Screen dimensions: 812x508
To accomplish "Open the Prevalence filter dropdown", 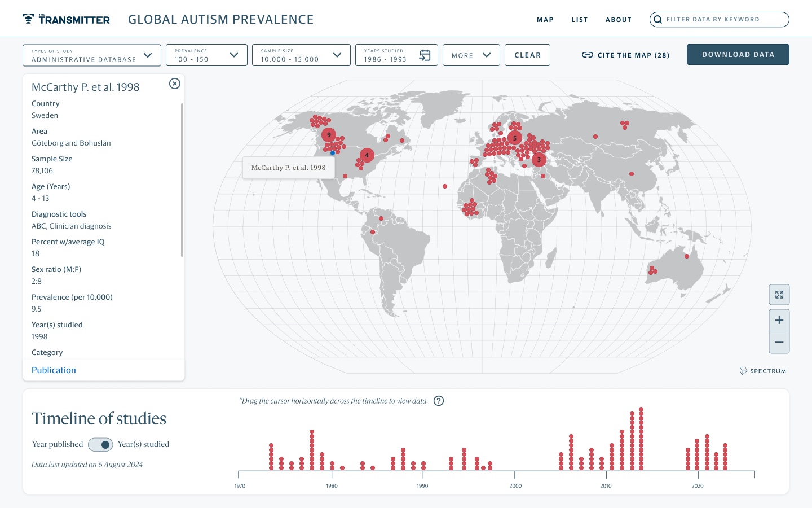I will click(206, 55).
